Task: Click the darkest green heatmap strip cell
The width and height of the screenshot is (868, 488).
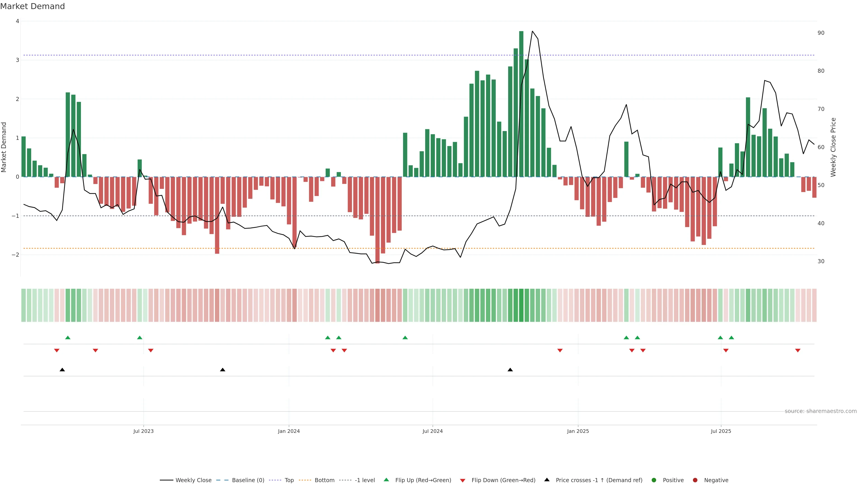Action: click(521, 305)
